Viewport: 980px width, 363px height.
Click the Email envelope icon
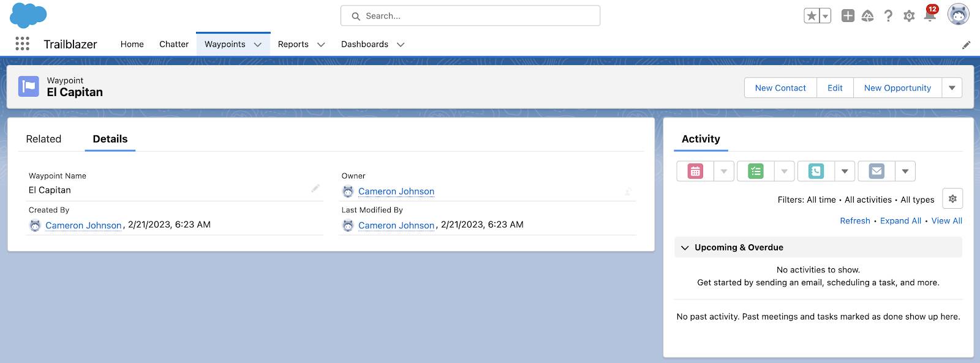(x=876, y=171)
